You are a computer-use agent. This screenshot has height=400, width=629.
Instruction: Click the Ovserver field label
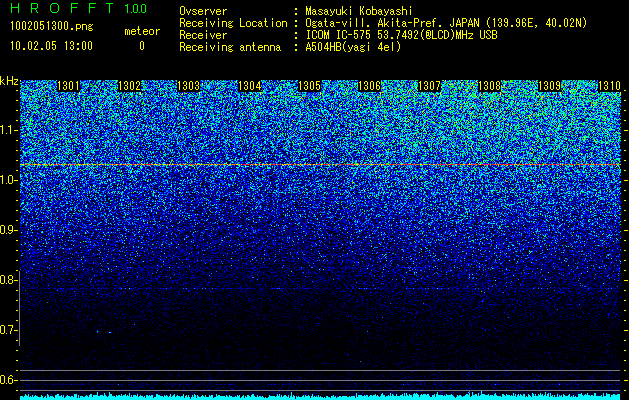click(x=203, y=11)
